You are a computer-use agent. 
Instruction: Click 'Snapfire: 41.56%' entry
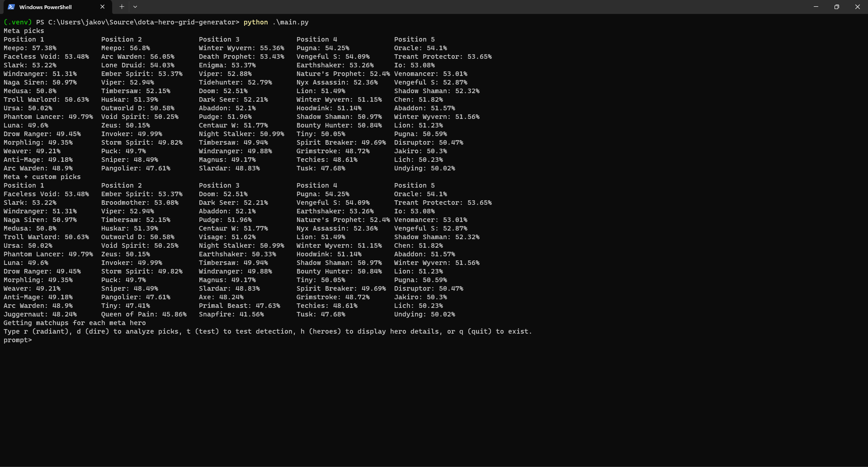231,314
